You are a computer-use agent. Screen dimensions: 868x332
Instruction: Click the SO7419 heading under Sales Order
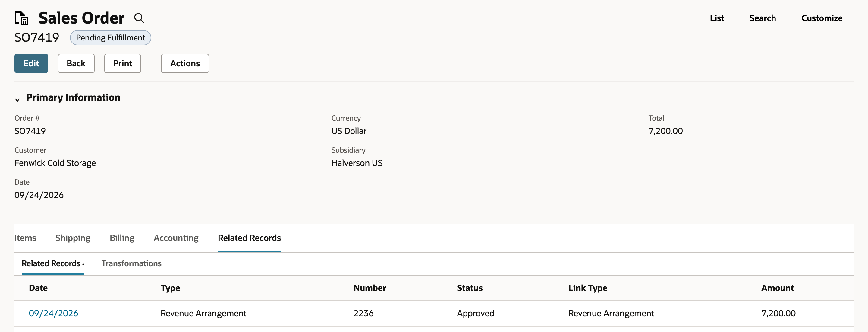point(37,37)
